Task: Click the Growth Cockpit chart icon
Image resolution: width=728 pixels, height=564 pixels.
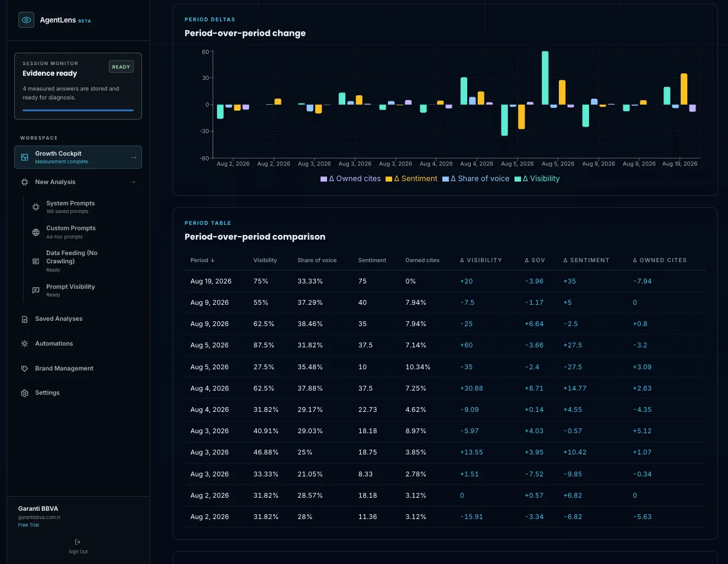Action: [x=25, y=157]
